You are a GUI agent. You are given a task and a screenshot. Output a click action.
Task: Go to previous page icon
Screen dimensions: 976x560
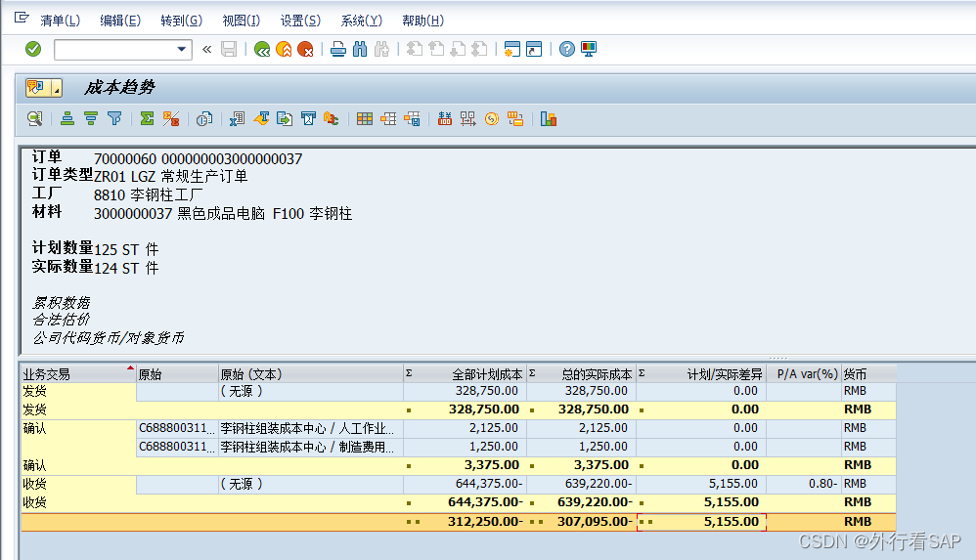[x=436, y=49]
